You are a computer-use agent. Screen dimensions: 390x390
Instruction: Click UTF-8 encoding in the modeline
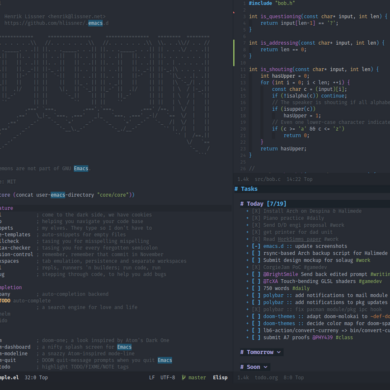[167, 377]
